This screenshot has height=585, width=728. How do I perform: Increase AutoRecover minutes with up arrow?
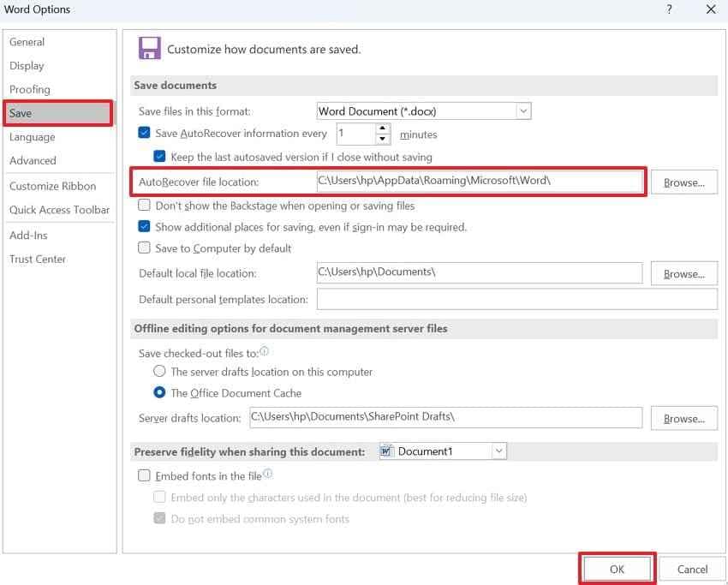pos(383,128)
